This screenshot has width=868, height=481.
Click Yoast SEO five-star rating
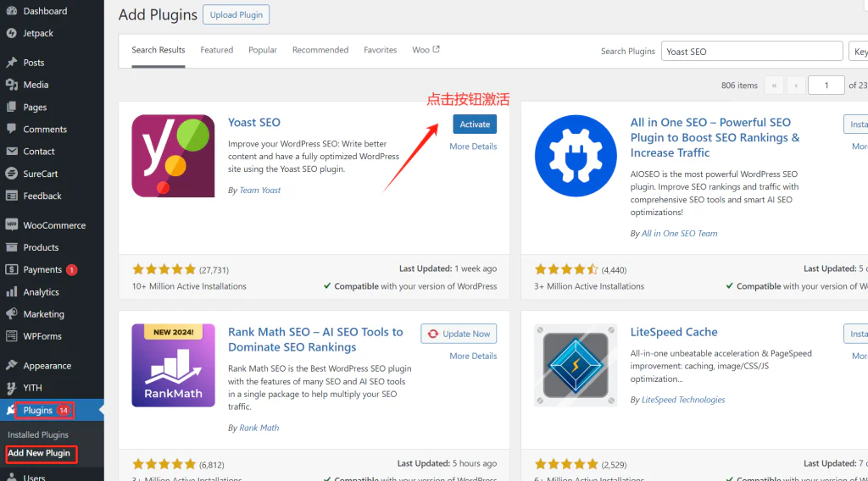164,269
